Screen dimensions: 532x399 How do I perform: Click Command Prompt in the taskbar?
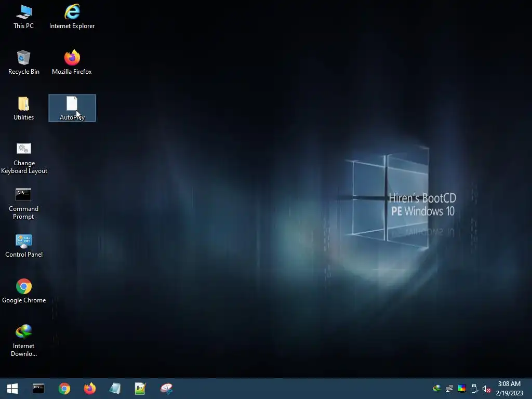point(38,389)
